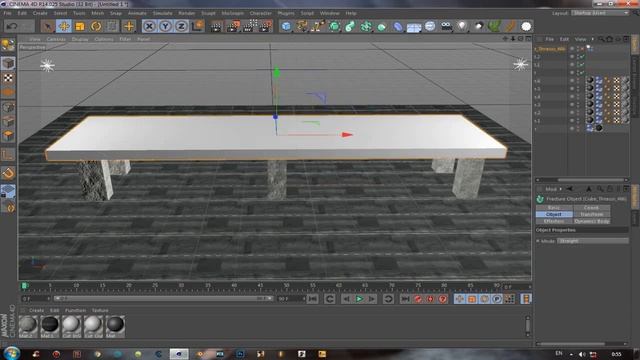Click the taskbar clock
Image resolution: width=640 pixels, height=360 pixels.
point(616,354)
